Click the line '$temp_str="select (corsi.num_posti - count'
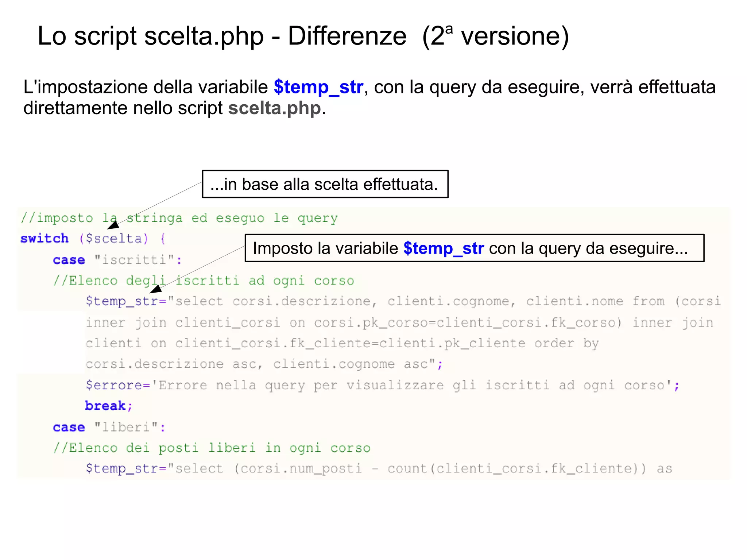The height and width of the screenshot is (560, 747). coord(379,468)
